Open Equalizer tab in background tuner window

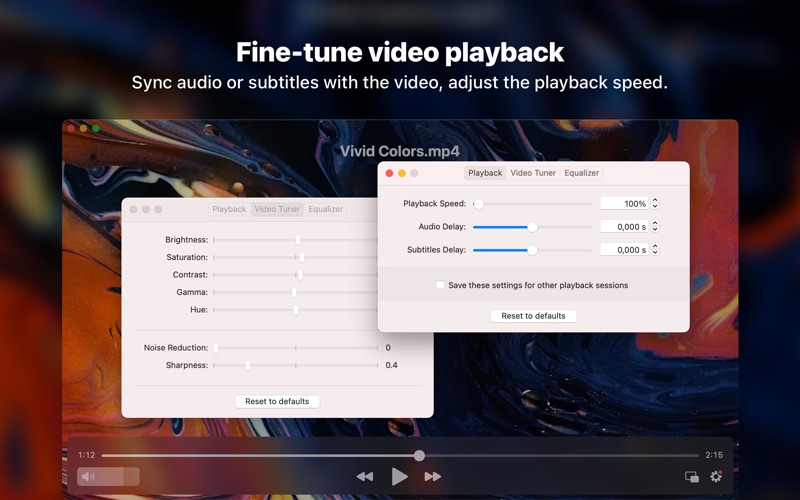(326, 209)
